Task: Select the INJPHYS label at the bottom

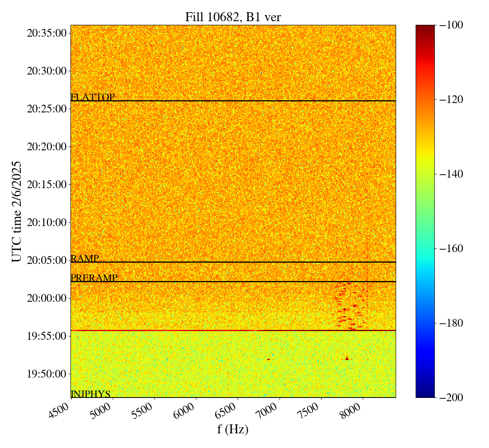Action: pyautogui.click(x=90, y=394)
